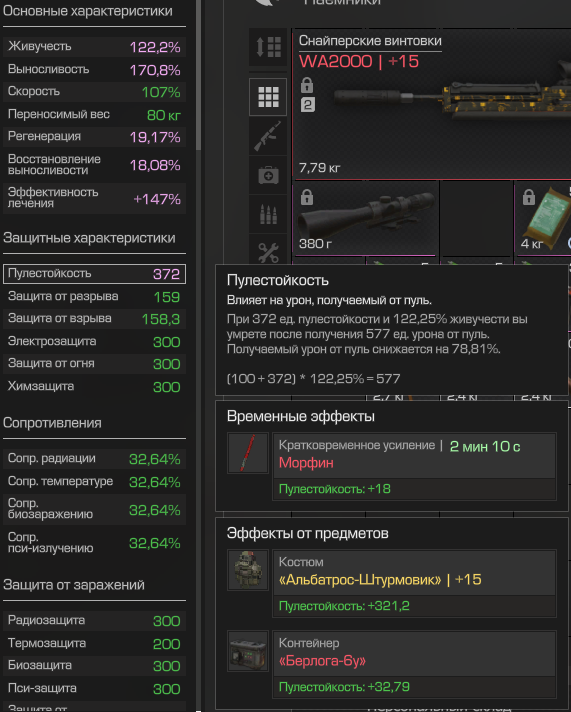Select the Химзащита row

(x=94, y=386)
